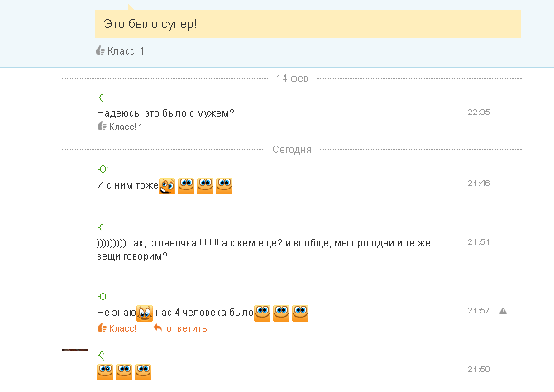The width and height of the screenshot is (554, 392).
Task: Click the 22:35 timestamp
Action: pyautogui.click(x=479, y=112)
